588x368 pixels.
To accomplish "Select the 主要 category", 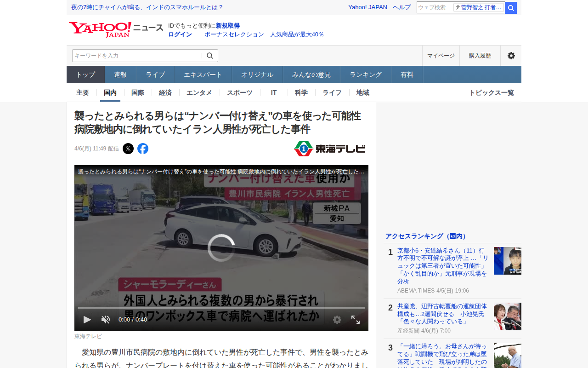I will point(83,92).
